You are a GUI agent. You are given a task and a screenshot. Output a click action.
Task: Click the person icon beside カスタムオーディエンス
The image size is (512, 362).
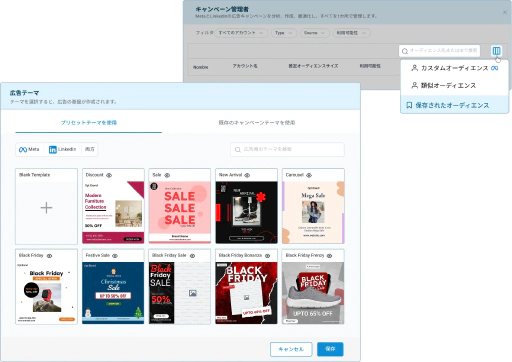tap(414, 68)
